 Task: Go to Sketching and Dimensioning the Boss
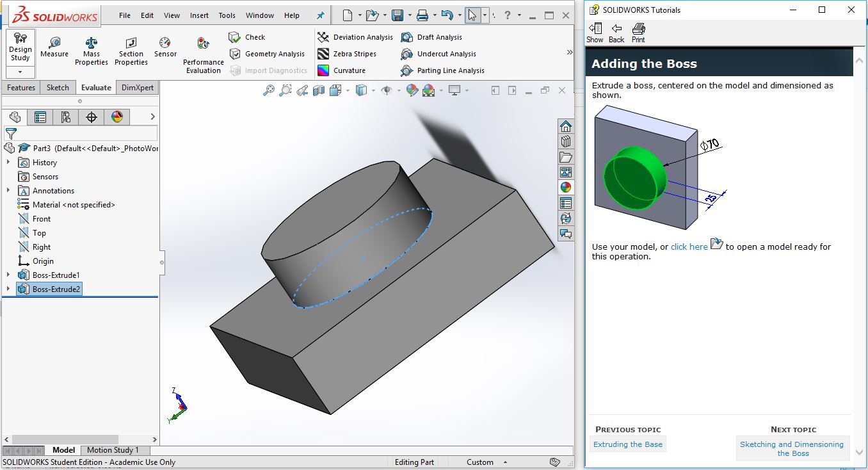[792, 449]
